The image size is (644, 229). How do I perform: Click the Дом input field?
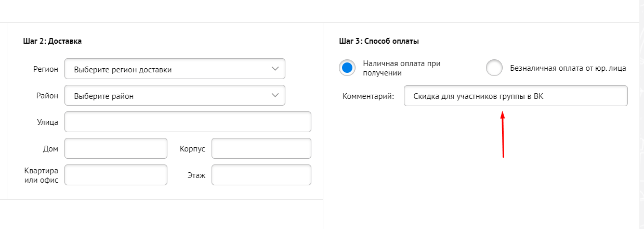[x=116, y=148]
